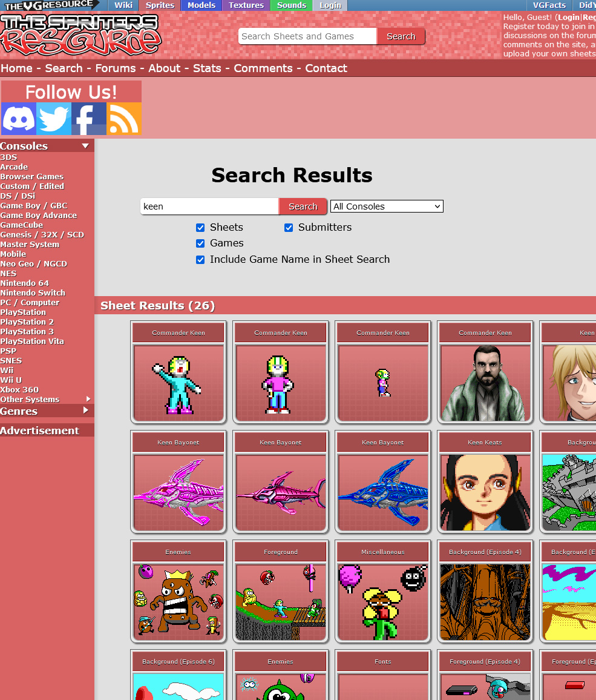Image resolution: width=596 pixels, height=700 pixels.
Task: Open the PC / Computer link
Action: [x=30, y=303]
